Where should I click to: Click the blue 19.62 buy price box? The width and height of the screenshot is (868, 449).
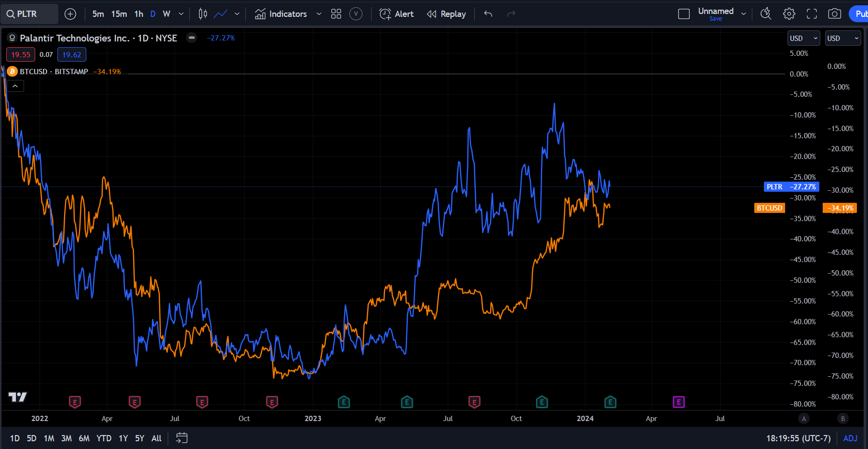coord(72,54)
